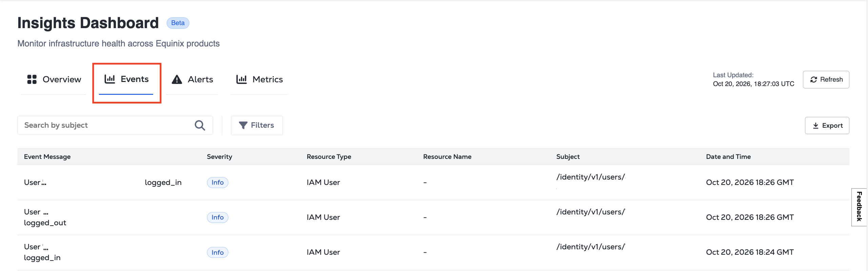Click the download icon beside Export
Screen dimensions: 868x271
coord(815,126)
